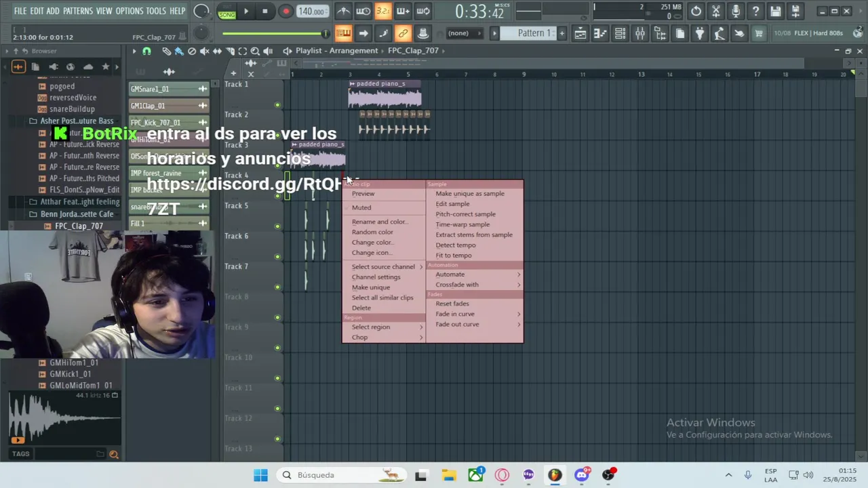The image size is (868, 488).
Task: Select the playlist zoom tool icon
Action: click(255, 51)
